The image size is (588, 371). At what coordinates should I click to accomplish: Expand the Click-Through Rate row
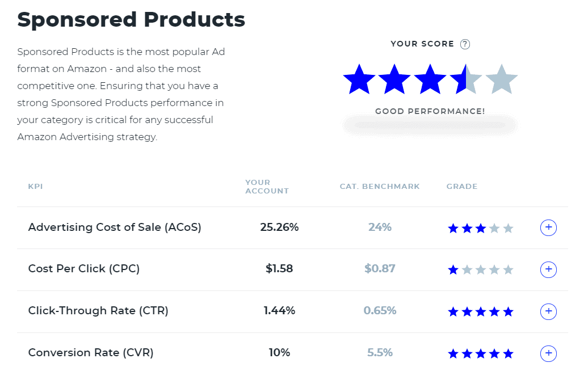point(548,311)
